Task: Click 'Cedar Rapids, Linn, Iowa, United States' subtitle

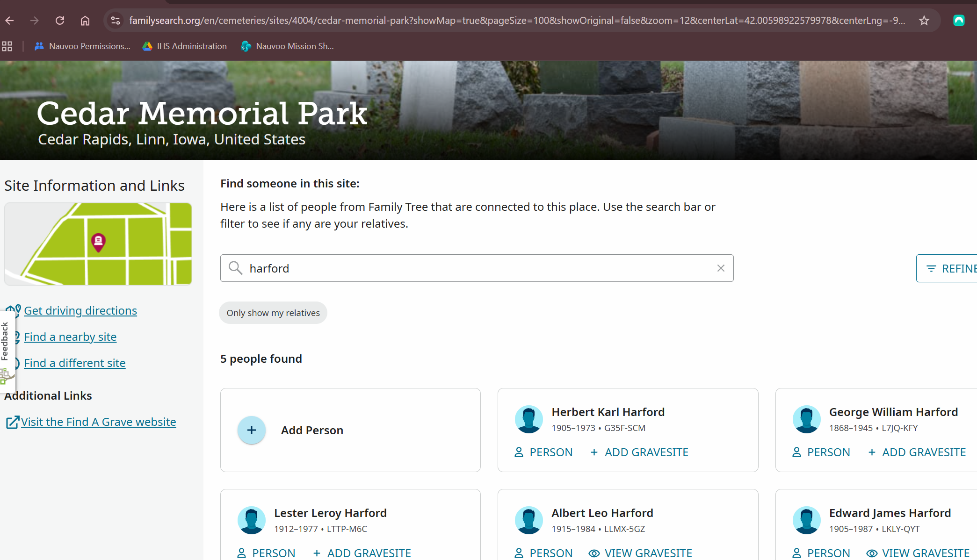Action: pos(172,139)
